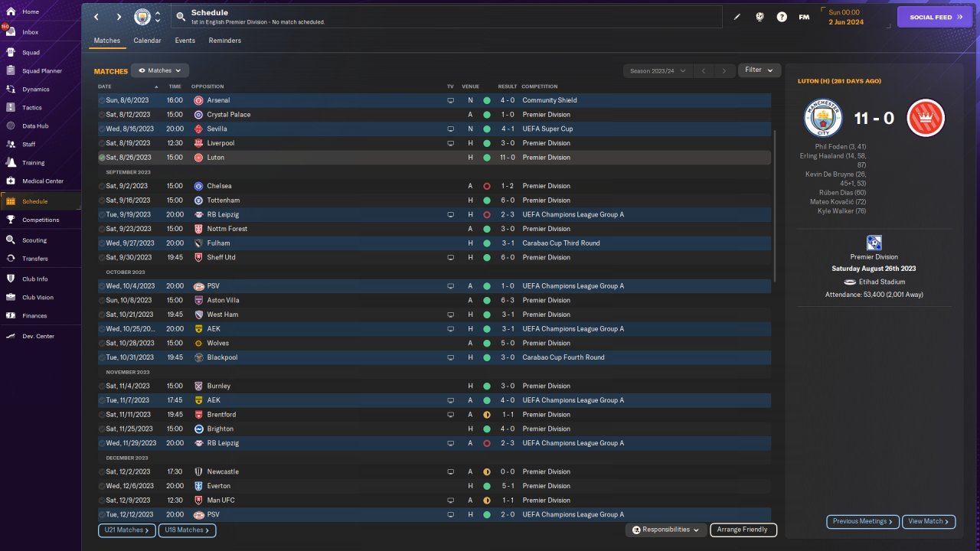Open the Filter dropdown

(x=759, y=70)
